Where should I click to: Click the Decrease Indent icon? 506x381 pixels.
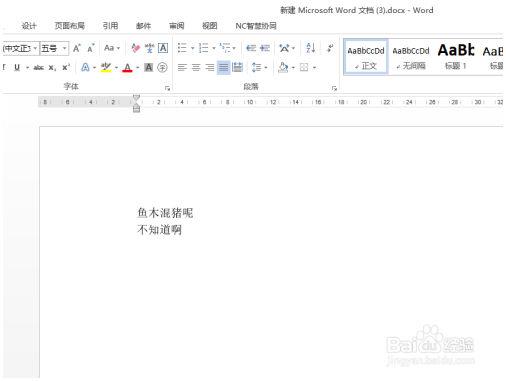(x=251, y=48)
